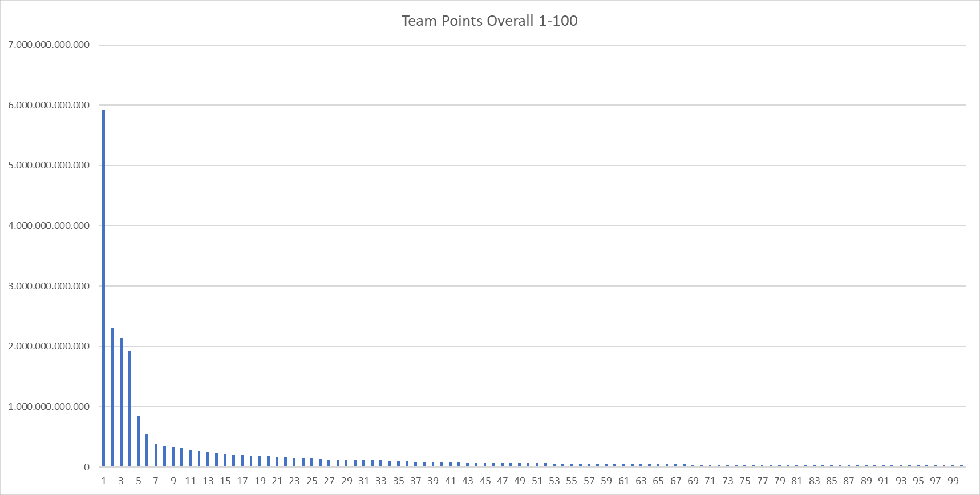This screenshot has width=980, height=495.
Task: Click the 0 label on vertical axis
Action: [87, 467]
